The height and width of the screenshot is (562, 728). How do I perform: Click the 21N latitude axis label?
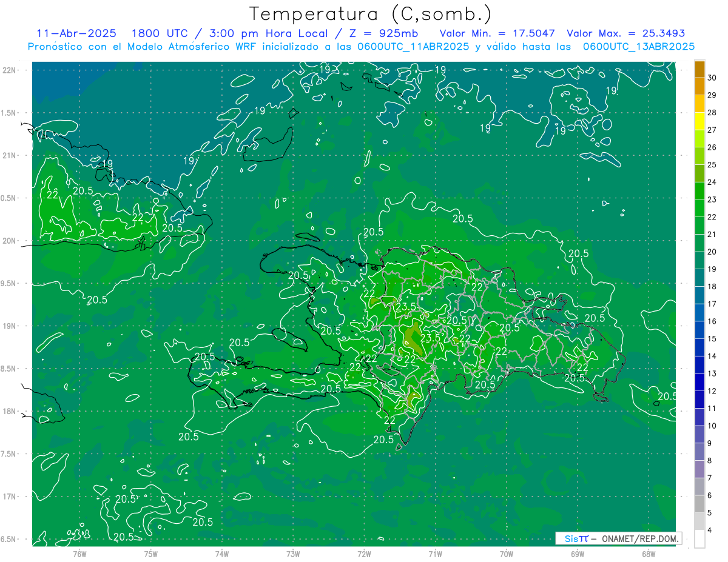[9, 155]
